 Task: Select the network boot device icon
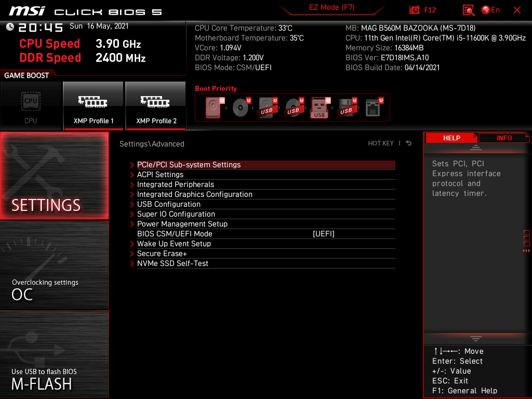(374, 108)
